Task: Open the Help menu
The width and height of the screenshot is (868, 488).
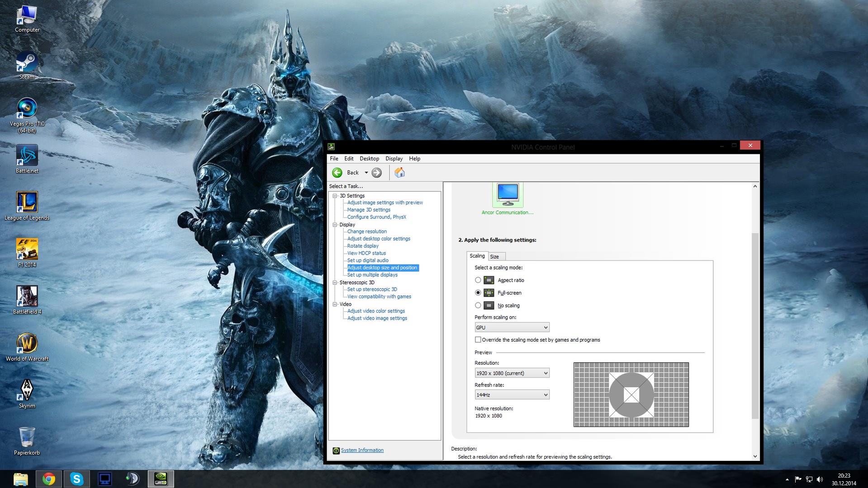Action: point(415,159)
